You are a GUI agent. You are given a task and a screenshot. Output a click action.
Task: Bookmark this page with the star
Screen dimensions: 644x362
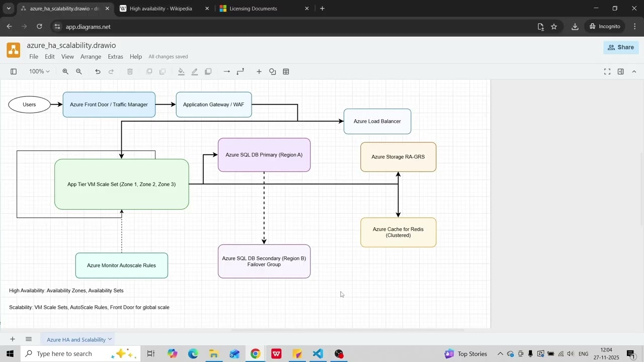[554, 27]
